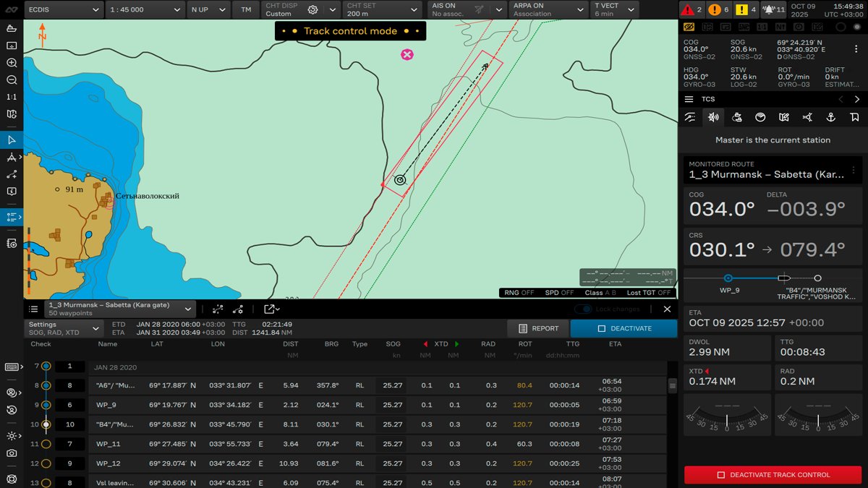Open the bookmark tab icon in TCS panel
Viewport: 868px width, 488px height.
855,117
